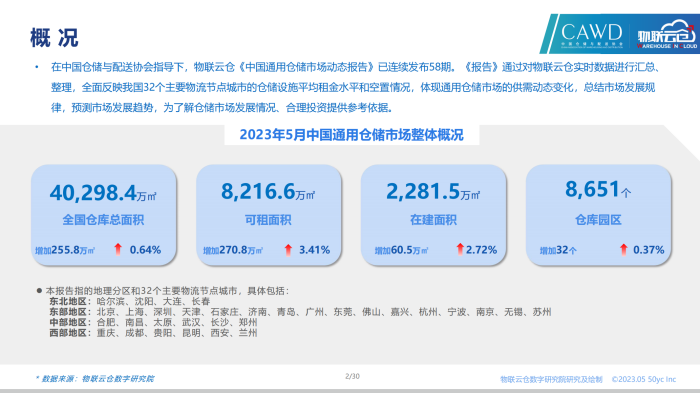Click the 东北地区 region label

pyautogui.click(x=70, y=301)
